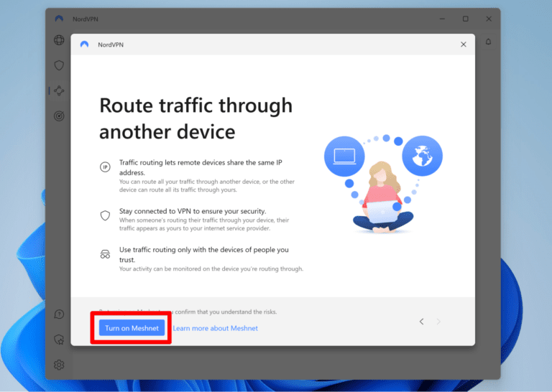552x392 pixels.
Task: Advance to next slide with right chevron
Action: [x=439, y=322]
